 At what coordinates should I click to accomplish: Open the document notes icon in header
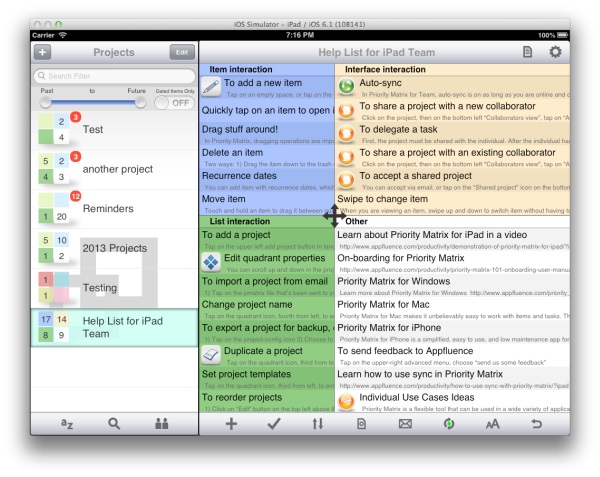tap(527, 52)
